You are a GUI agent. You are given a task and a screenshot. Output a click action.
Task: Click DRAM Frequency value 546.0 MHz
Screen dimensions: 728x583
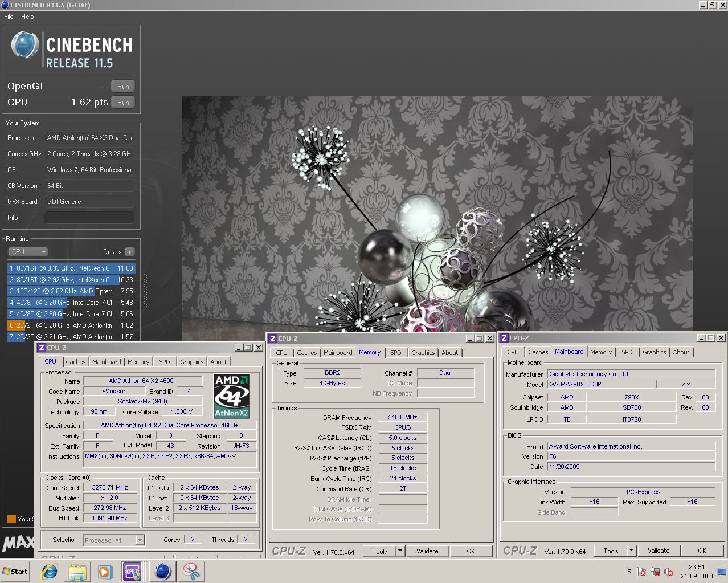(x=403, y=418)
